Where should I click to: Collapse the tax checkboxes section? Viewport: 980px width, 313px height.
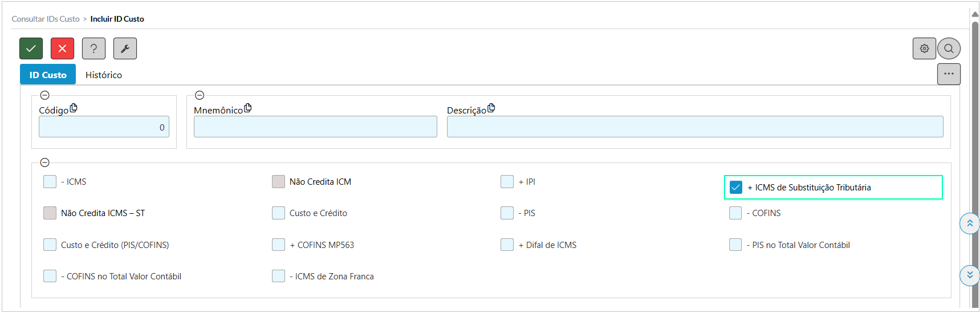(45, 162)
